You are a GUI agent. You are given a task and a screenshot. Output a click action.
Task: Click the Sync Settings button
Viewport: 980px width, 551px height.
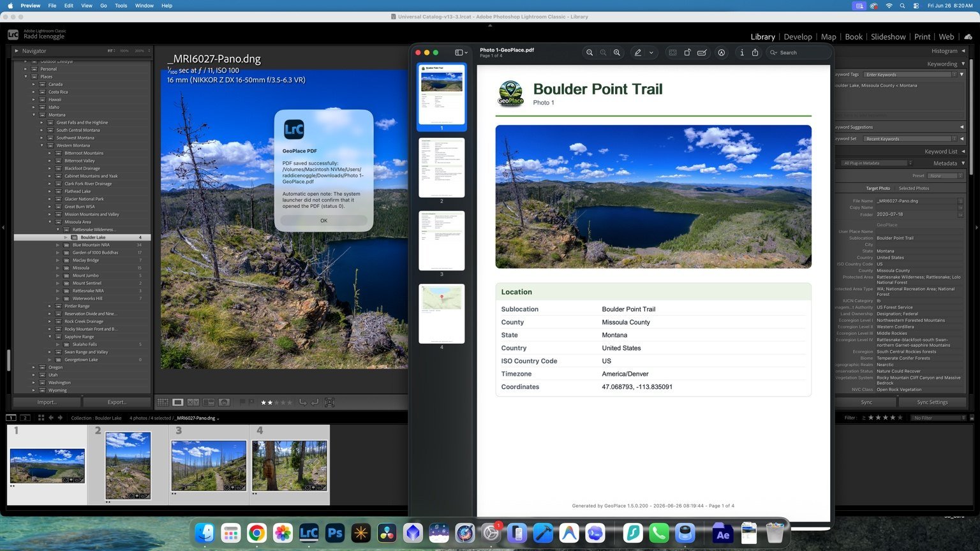pos(932,402)
